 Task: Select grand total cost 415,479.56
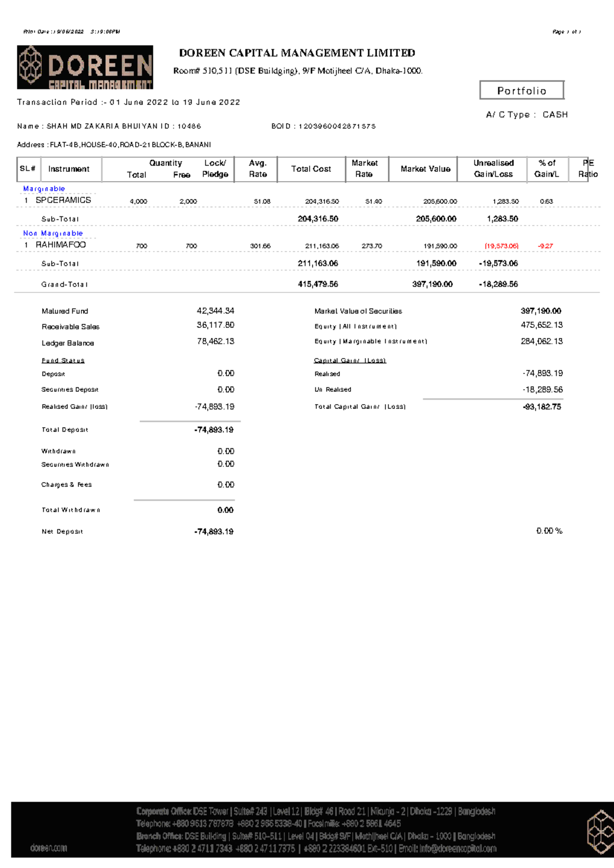pos(318,284)
